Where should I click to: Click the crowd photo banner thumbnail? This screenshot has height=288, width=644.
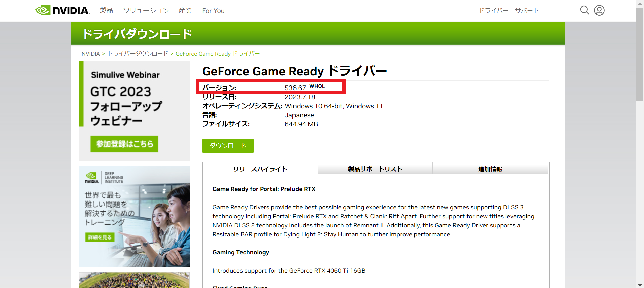point(134,280)
